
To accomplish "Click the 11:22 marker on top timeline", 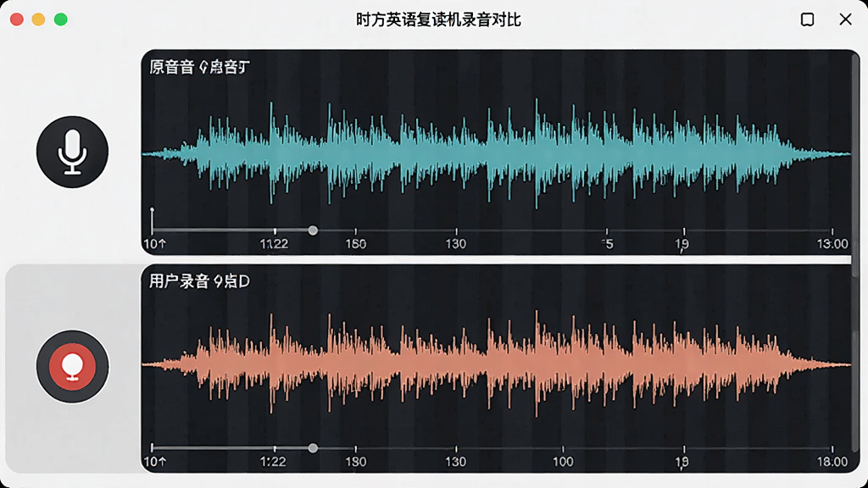I will (274, 243).
